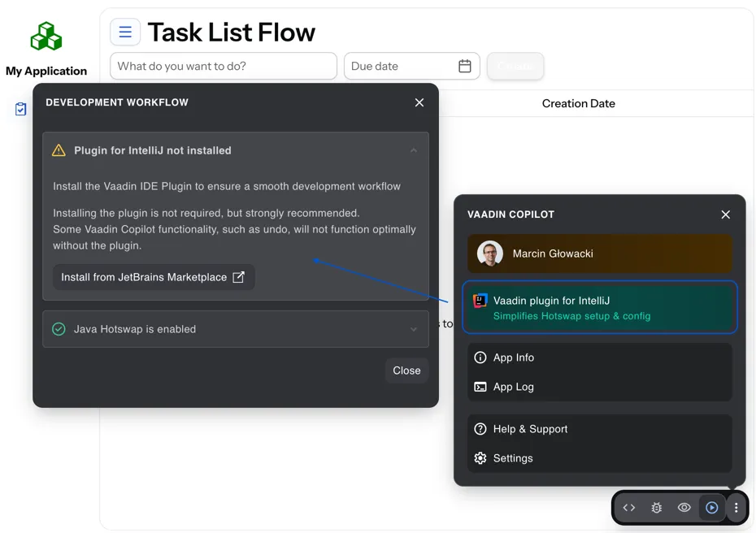The width and height of the screenshot is (756, 533).
Task: Click the My Application cubes logo
Action: point(46,35)
